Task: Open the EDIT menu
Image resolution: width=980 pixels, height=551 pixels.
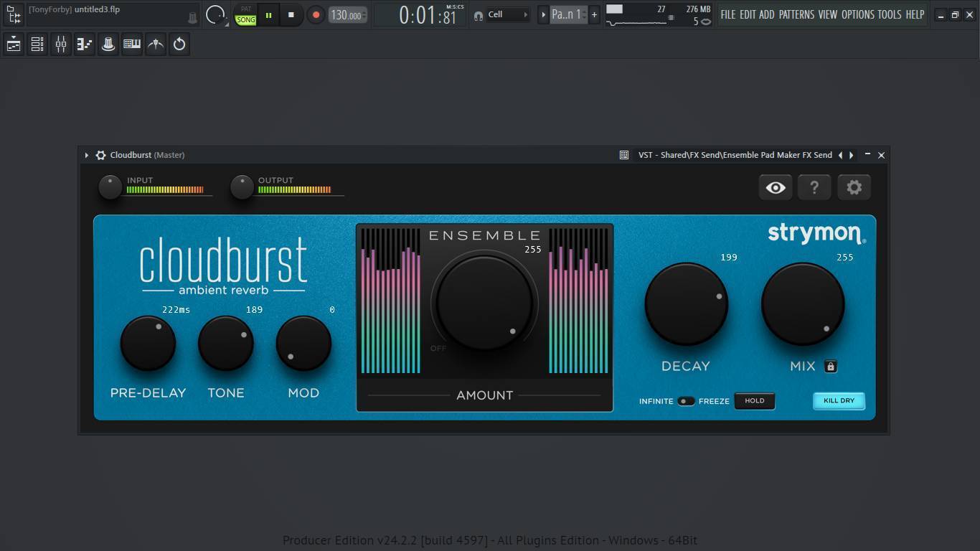Action: coord(748,14)
